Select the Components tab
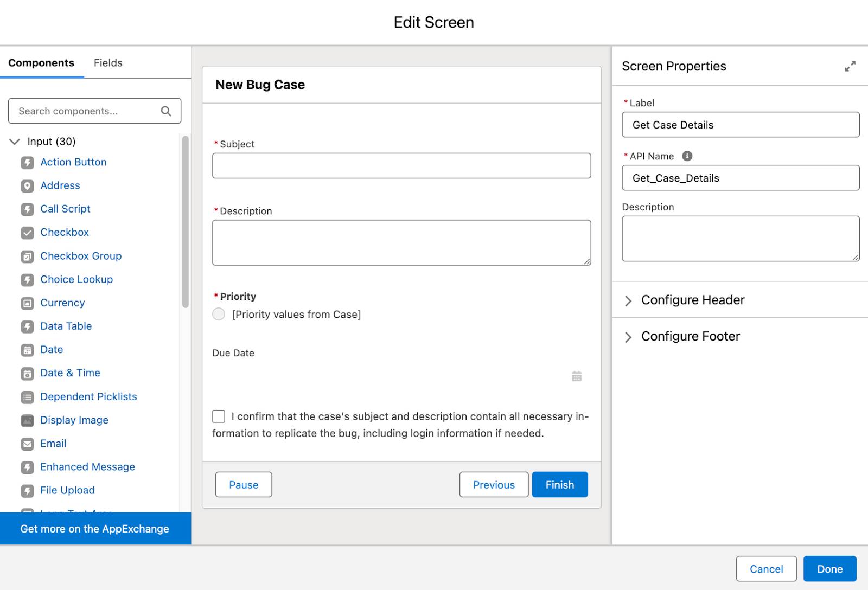This screenshot has height=590, width=868. 41,63
